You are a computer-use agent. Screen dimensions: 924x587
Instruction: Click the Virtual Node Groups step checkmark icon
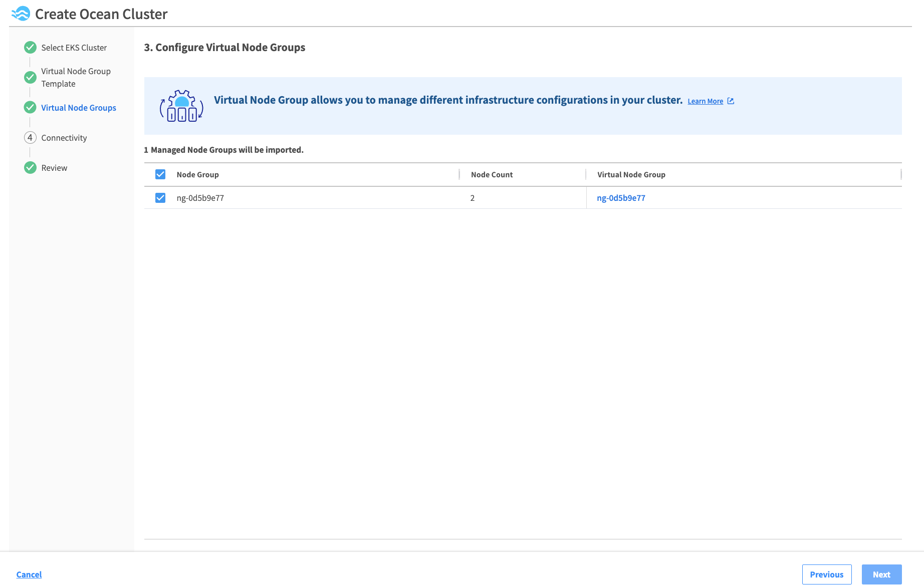30,107
